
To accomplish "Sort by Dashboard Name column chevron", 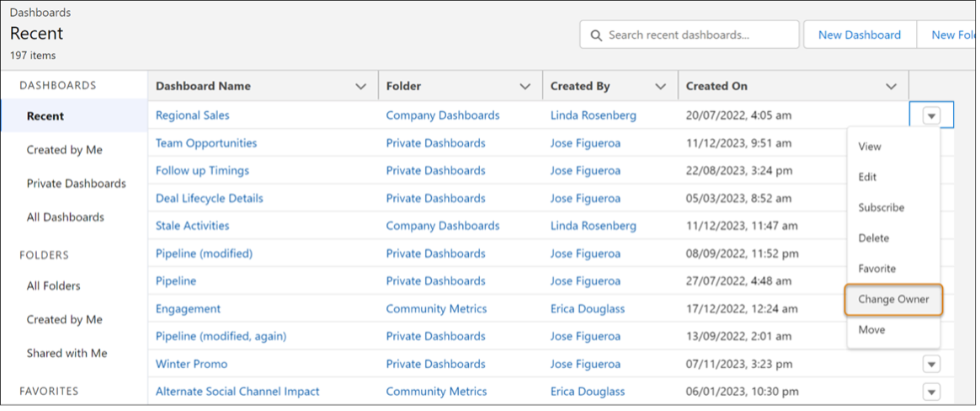I will pos(361,86).
